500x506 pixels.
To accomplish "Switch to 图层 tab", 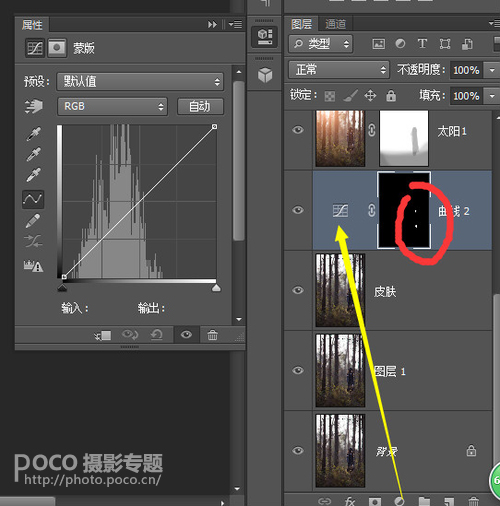I will coord(301,24).
